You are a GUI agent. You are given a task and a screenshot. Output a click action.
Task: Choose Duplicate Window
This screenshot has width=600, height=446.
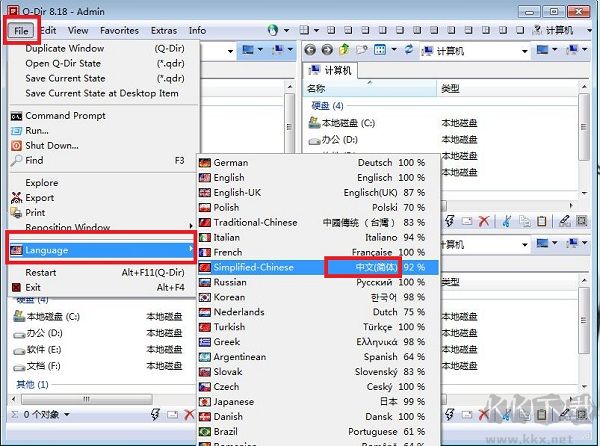tap(102, 49)
